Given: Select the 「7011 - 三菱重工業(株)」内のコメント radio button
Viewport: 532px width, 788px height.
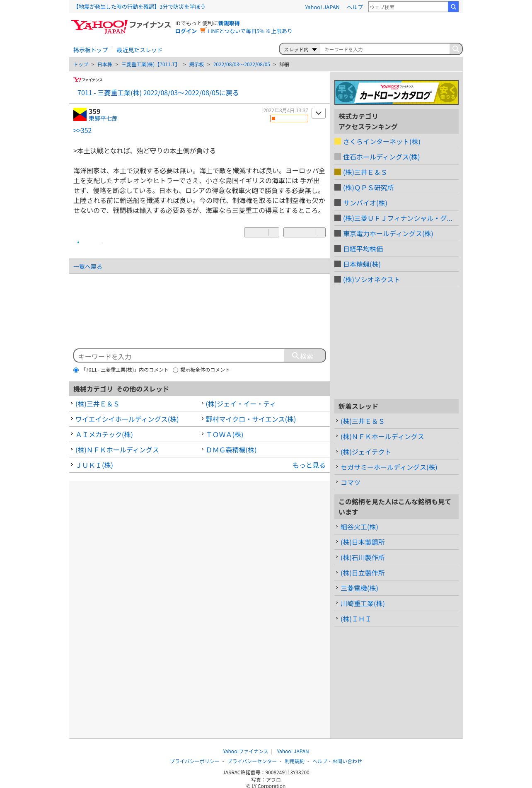Looking at the screenshot, I should tap(76, 370).
